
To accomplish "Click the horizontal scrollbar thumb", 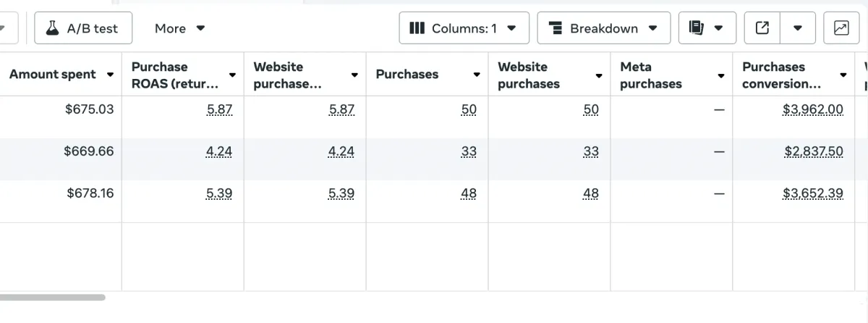I will coord(52,297).
